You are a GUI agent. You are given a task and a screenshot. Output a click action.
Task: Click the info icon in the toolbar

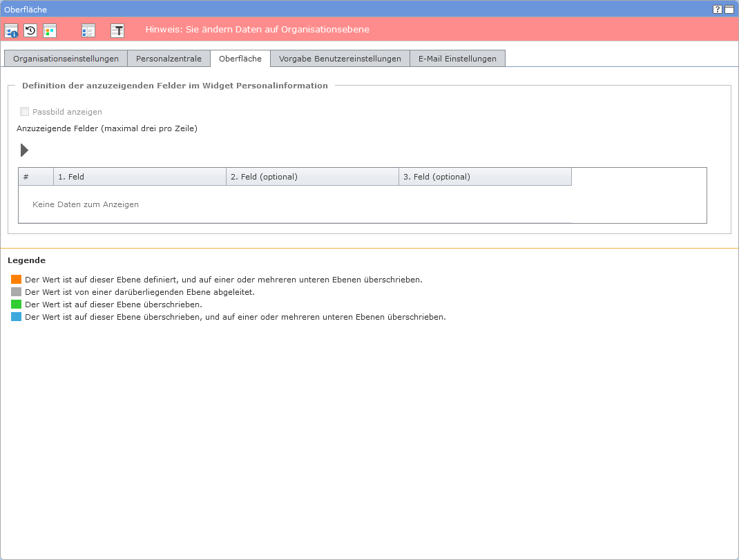pos(11,30)
